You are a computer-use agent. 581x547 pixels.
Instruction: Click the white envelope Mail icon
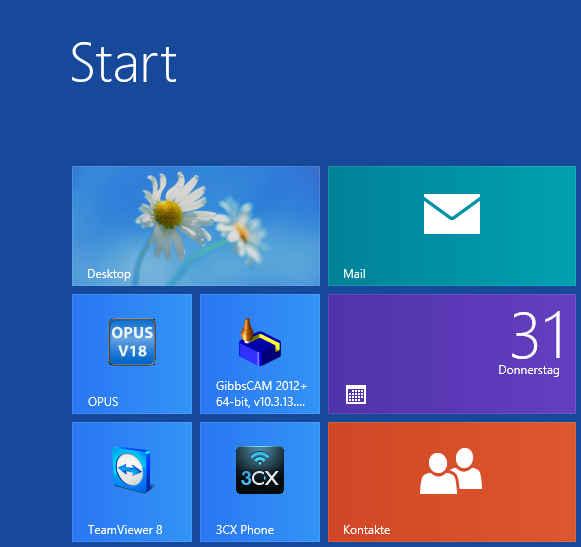click(452, 214)
